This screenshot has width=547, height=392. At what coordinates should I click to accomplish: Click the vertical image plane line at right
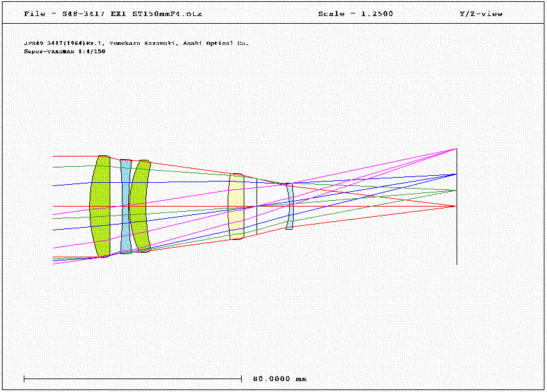pyautogui.click(x=457, y=207)
